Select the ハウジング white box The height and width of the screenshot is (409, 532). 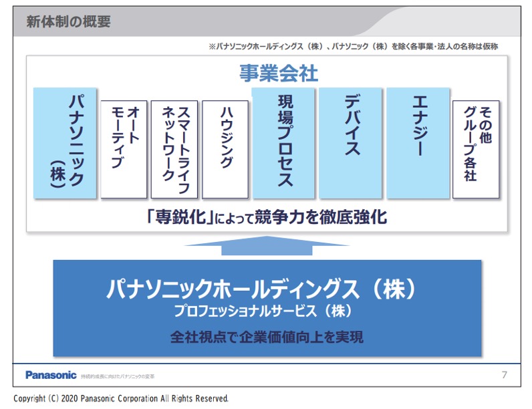click(x=225, y=149)
